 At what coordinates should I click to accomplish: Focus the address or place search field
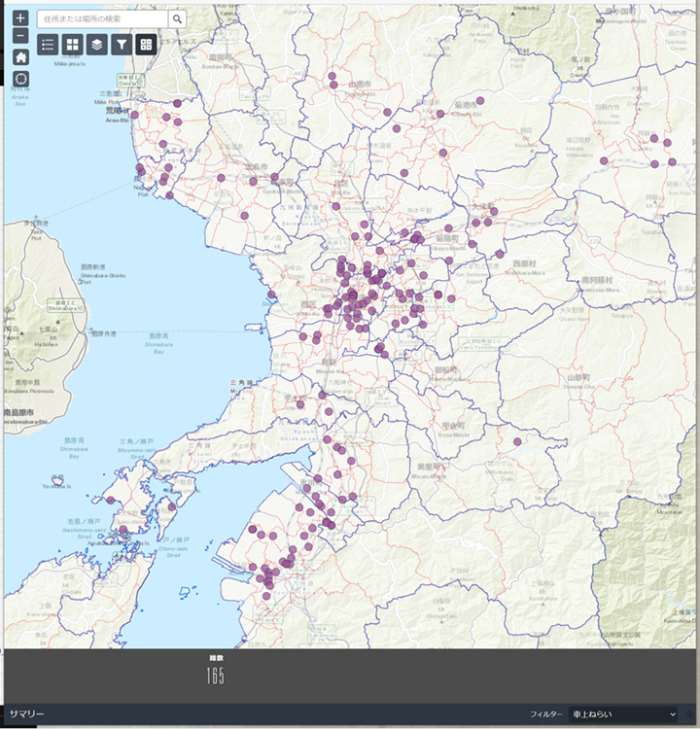pos(102,18)
